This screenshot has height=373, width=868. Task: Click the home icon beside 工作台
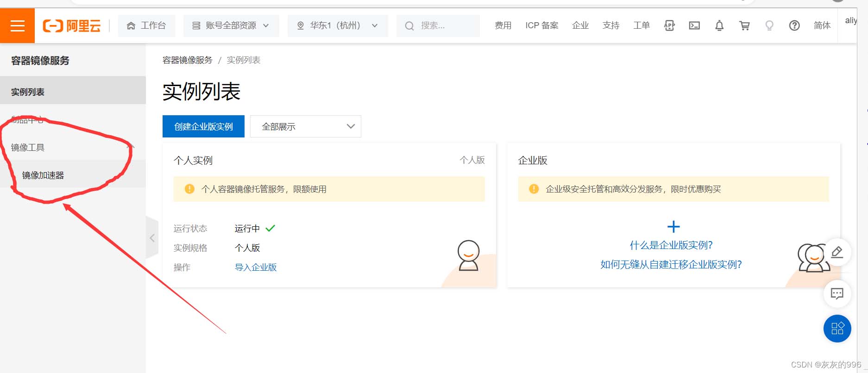point(131,25)
